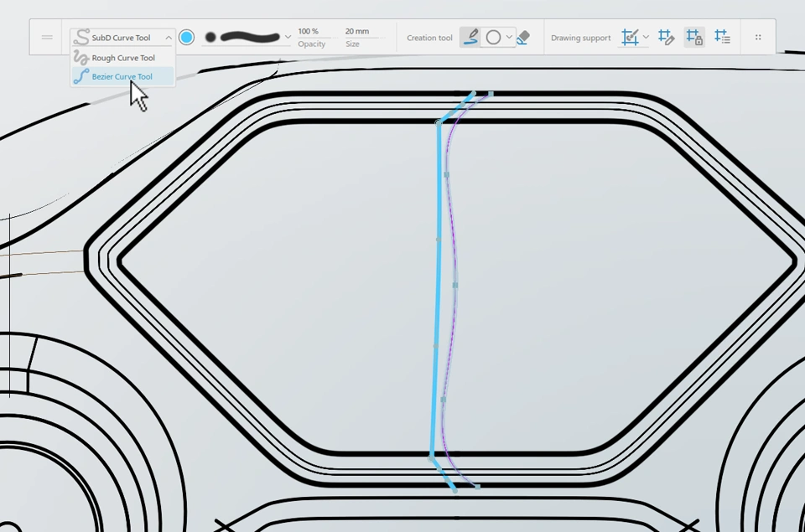Click the edit grid pencil icon
This screenshot has height=532, width=805.
[666, 38]
